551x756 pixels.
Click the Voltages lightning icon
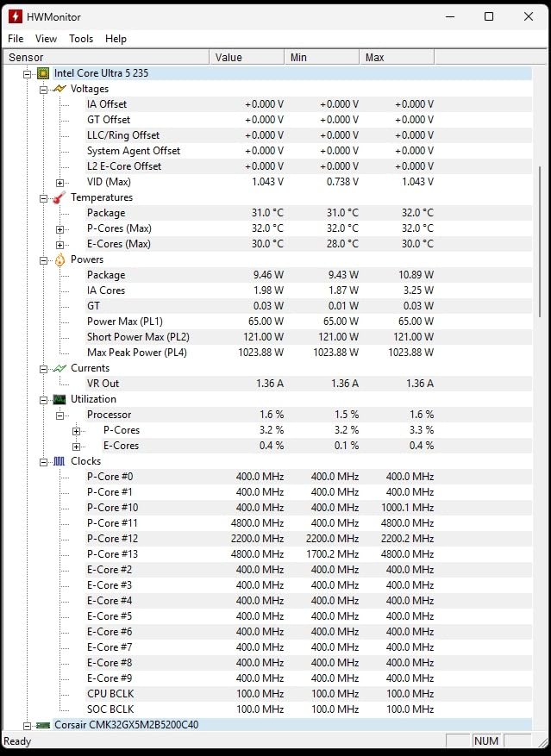coord(59,89)
